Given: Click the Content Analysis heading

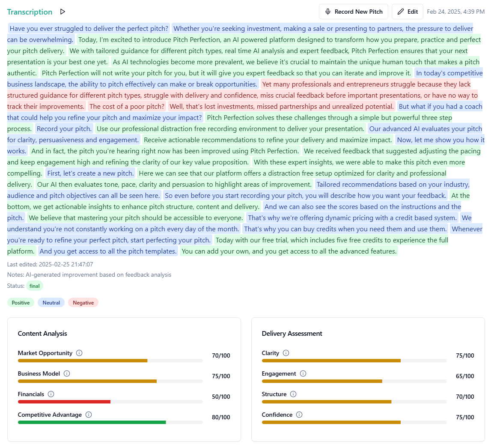Looking at the screenshot, I should click(42, 334).
